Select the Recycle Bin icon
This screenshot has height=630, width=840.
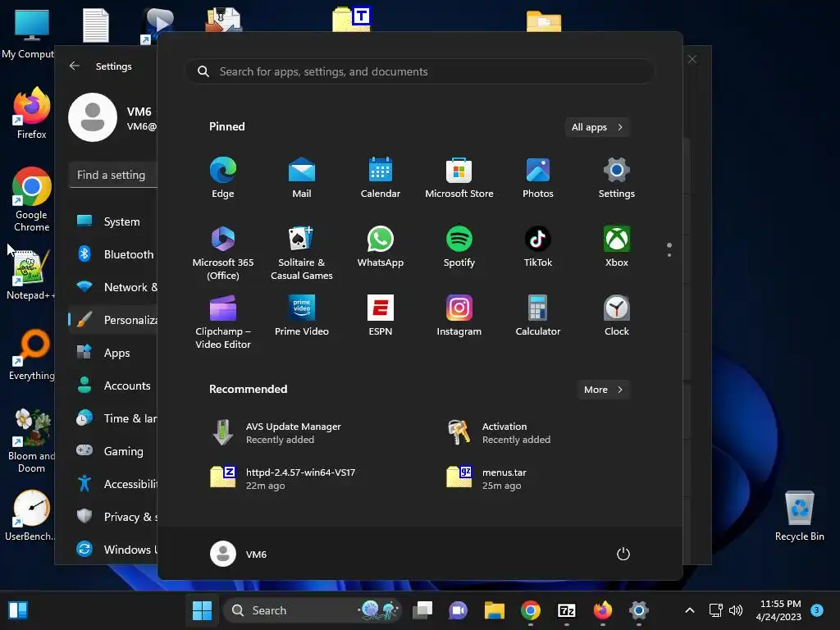pyautogui.click(x=799, y=515)
